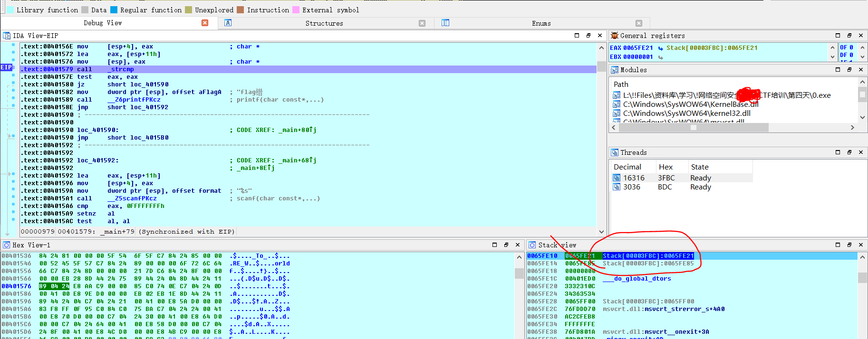Toggle the OF flag value
Image resolution: width=868 pixels, height=339 pixels.
point(851,47)
